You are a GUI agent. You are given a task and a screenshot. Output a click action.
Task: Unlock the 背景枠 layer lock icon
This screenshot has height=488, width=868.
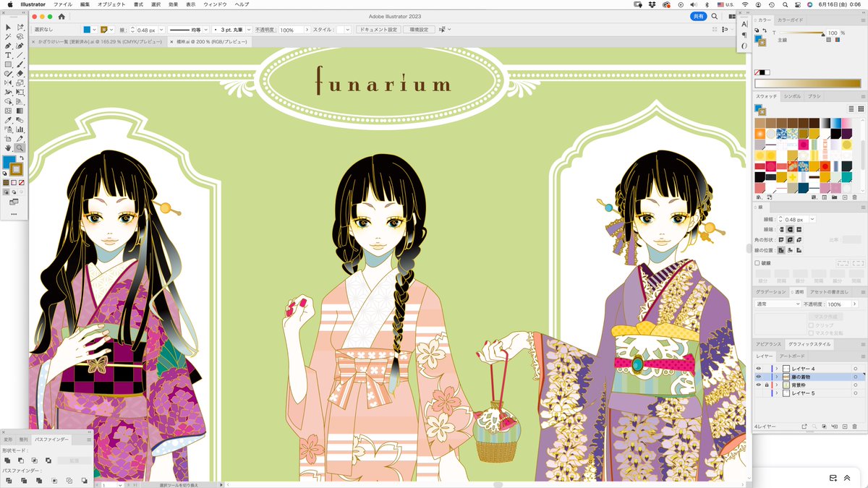(767, 385)
